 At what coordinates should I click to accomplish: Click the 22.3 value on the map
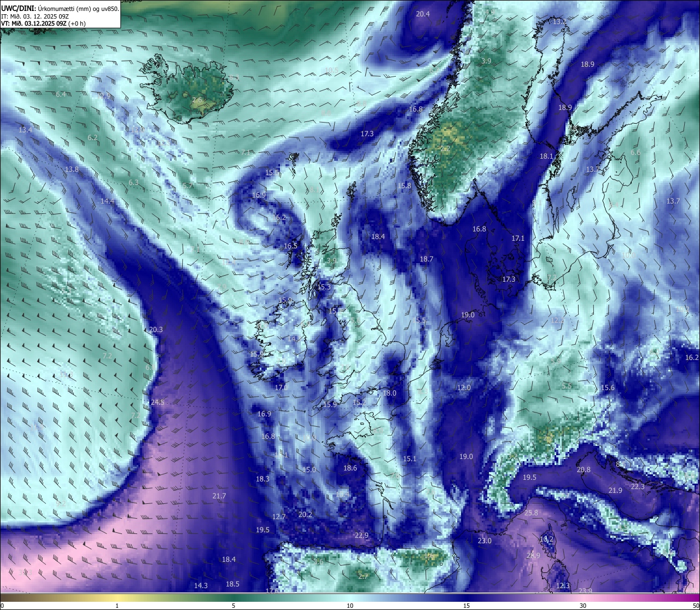(x=638, y=487)
